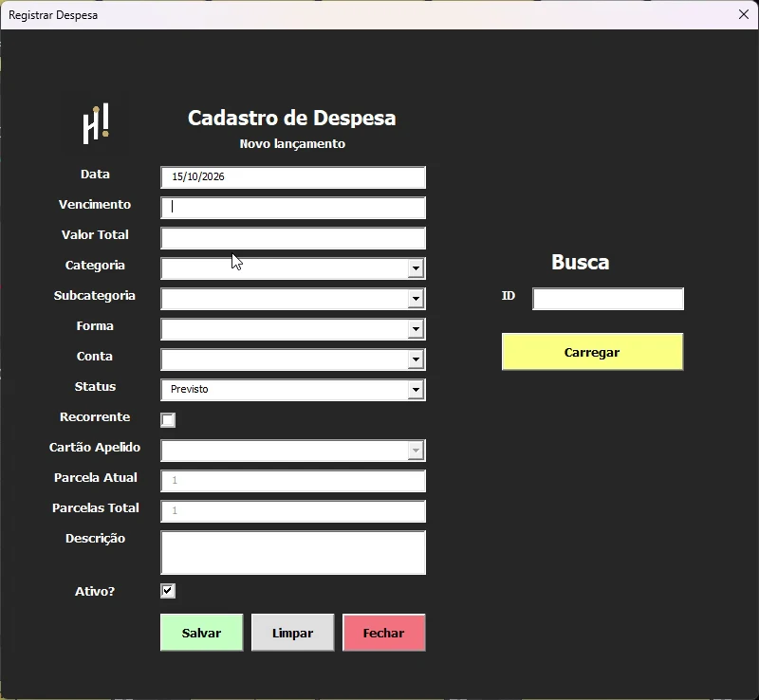Select the Valor Total input field
Viewport: 759px width, 700px height.
pos(293,238)
